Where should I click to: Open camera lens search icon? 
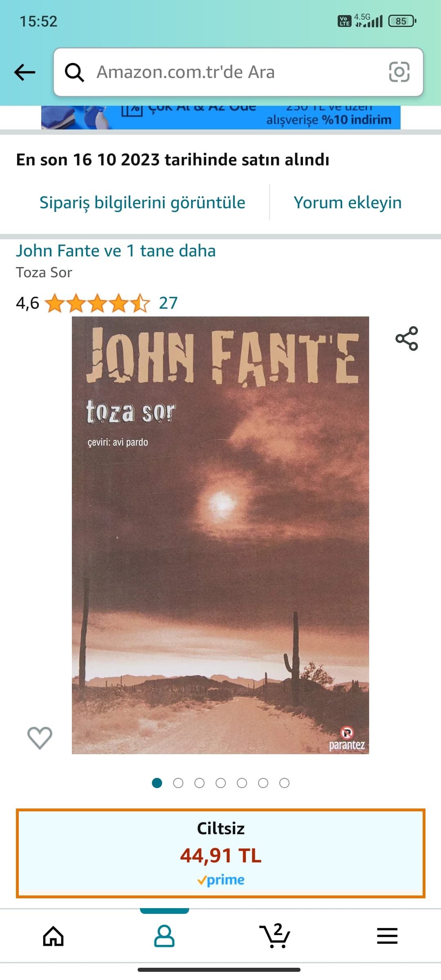pyautogui.click(x=399, y=72)
